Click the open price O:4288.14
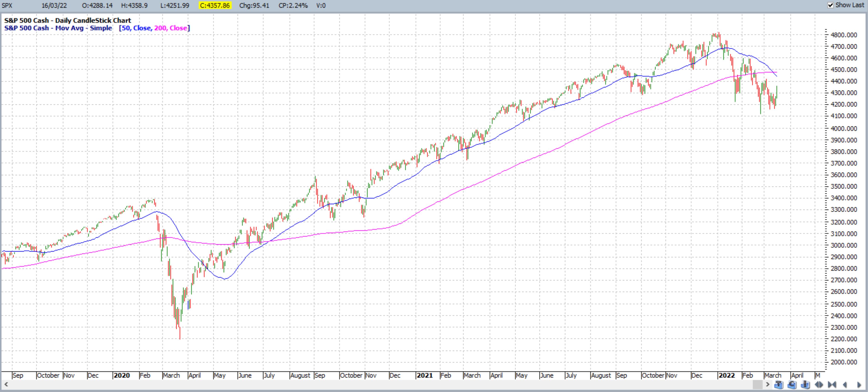868x392 pixels. (97, 5)
